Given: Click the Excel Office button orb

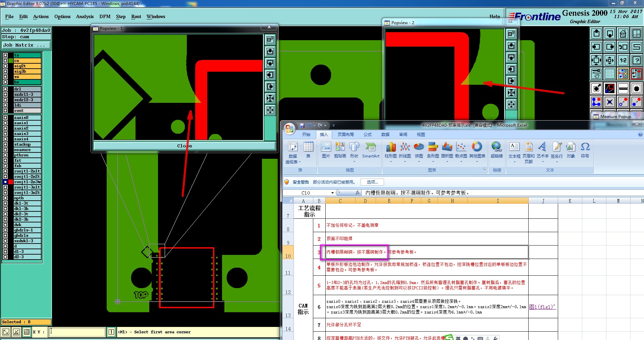Looking at the screenshot, I should 289,128.
